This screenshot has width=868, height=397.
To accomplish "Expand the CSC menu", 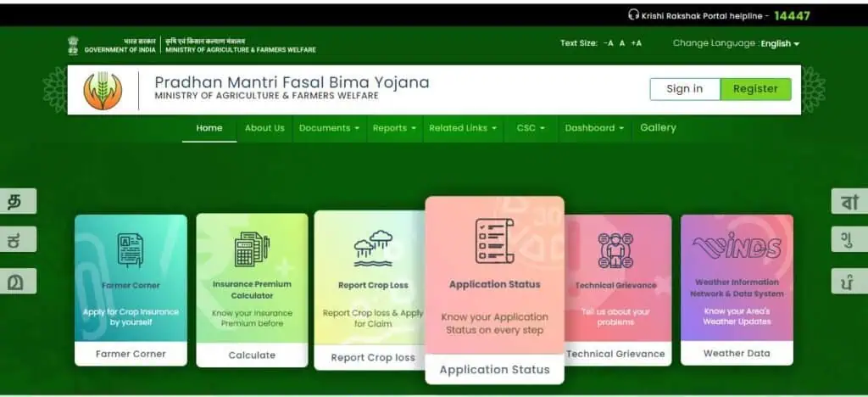I will 531,128.
